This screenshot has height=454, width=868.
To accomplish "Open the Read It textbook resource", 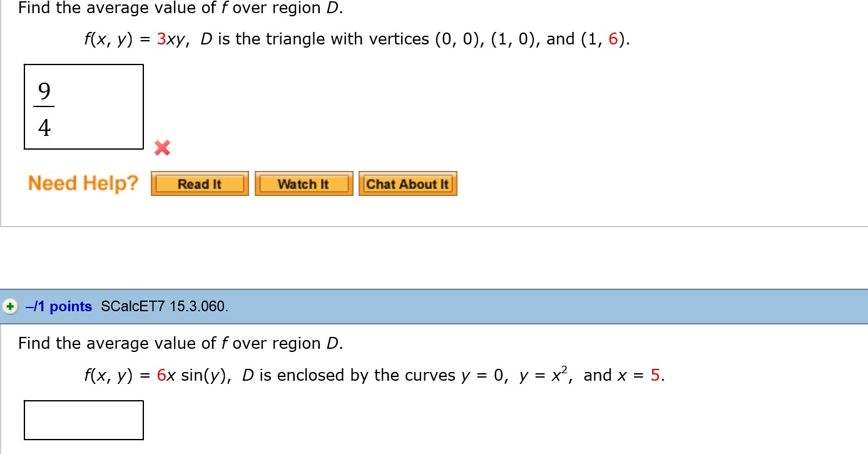I will 199,183.
